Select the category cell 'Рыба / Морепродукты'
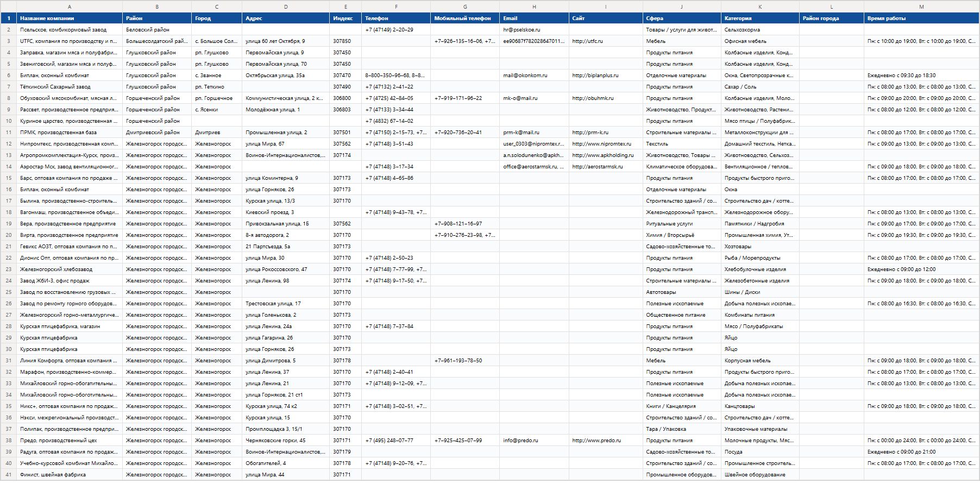Screen dimensions: 980x490 tap(760, 258)
